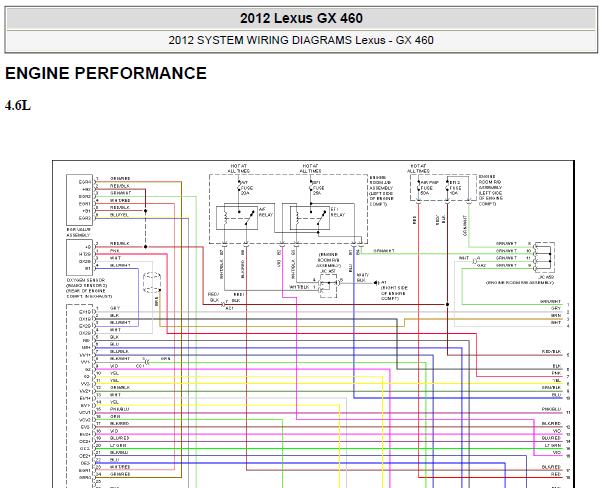Click HOT AT ALL TIMES above A/F fuse
The height and width of the screenshot is (488, 606).
[x=238, y=168]
